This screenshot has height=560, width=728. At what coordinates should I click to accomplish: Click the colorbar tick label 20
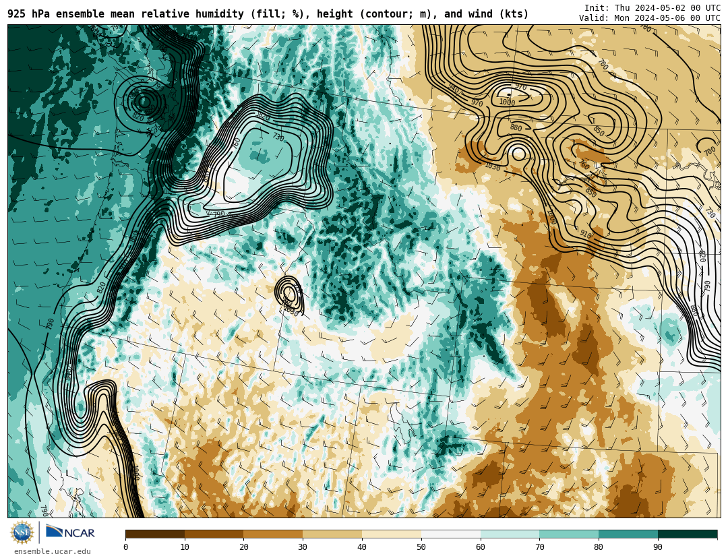coord(244,547)
